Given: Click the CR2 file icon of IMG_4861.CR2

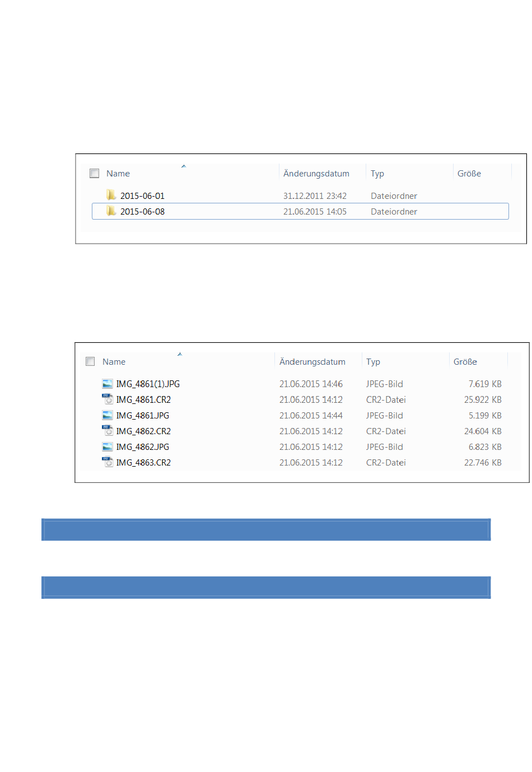Looking at the screenshot, I should (x=108, y=399).
